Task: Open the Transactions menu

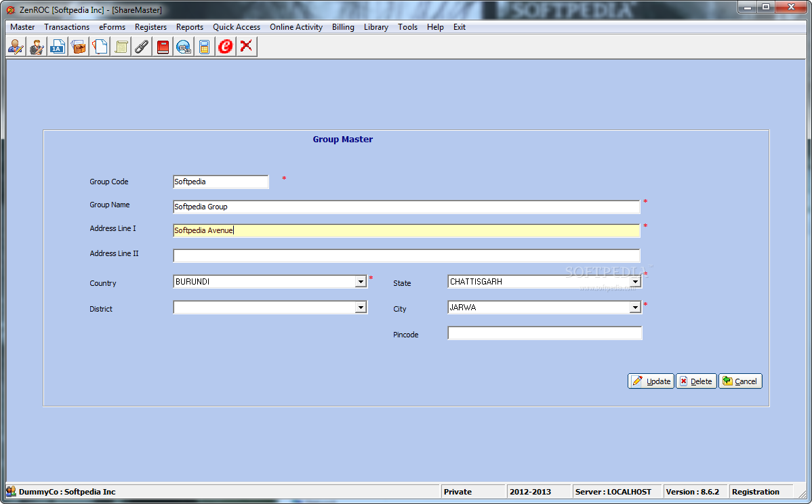Action: (x=67, y=27)
